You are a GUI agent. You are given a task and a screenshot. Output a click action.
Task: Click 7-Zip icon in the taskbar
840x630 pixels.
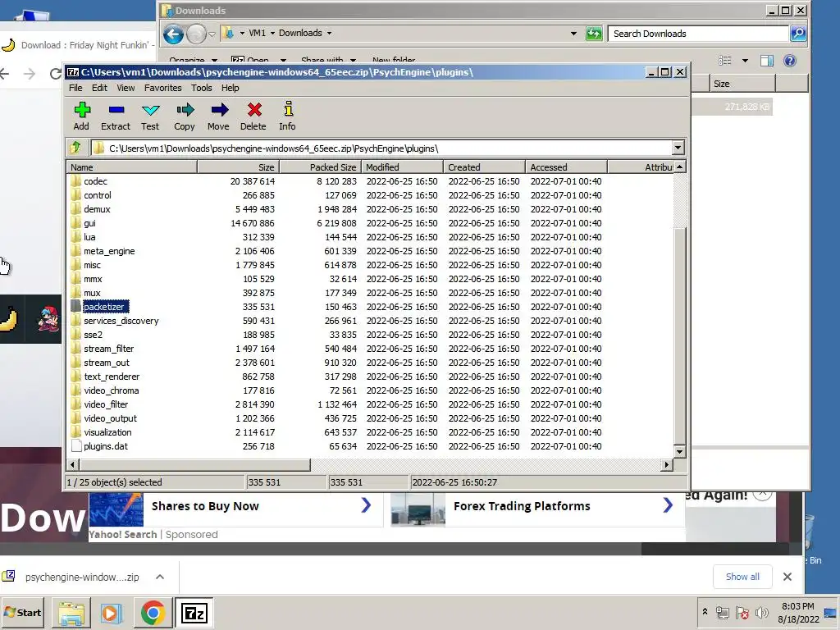click(194, 613)
